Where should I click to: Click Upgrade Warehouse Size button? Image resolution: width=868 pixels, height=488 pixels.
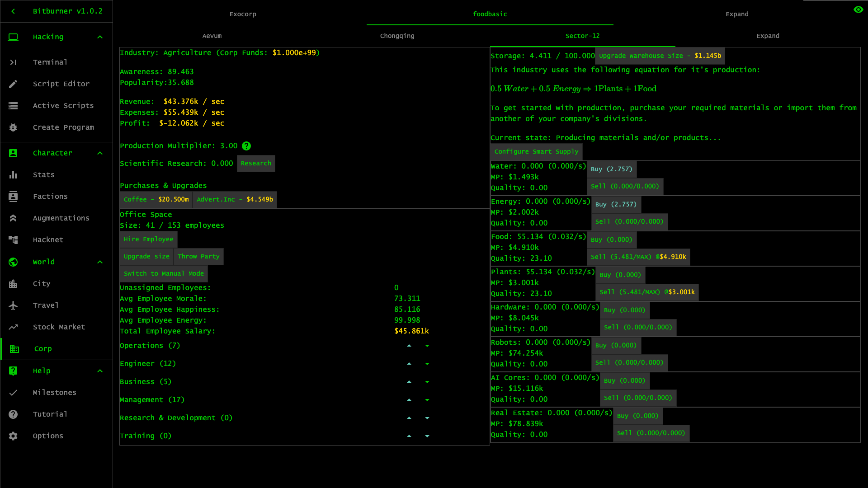pyautogui.click(x=660, y=56)
